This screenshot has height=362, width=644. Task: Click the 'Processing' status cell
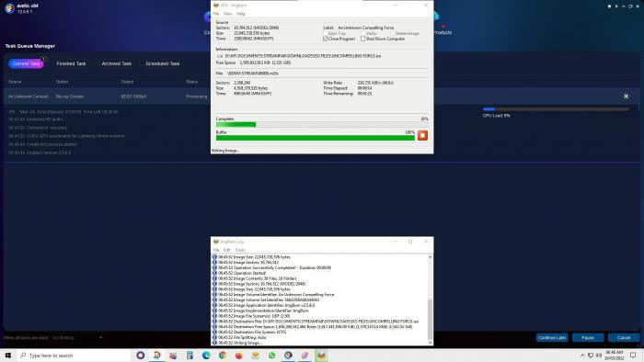197,96
